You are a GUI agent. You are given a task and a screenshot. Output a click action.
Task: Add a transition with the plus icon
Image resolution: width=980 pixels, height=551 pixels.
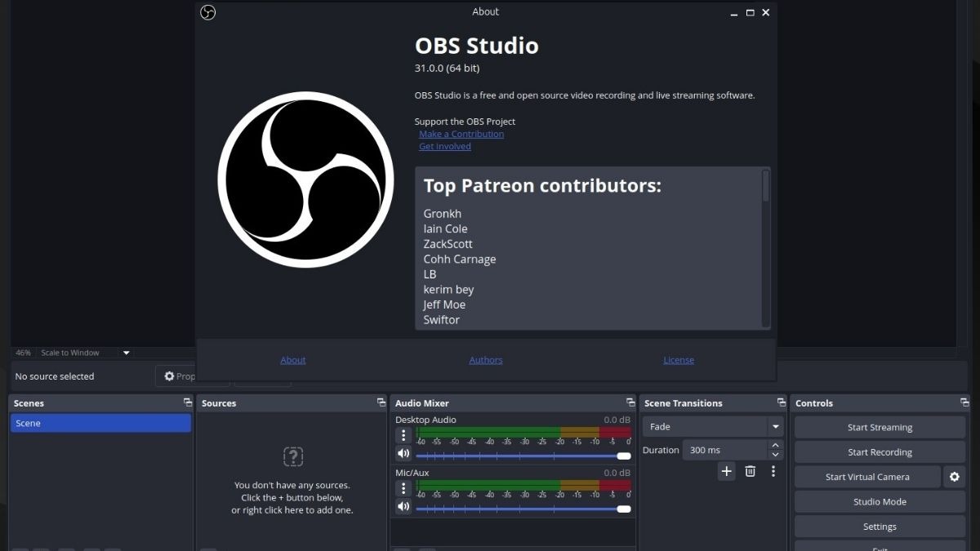[726, 471]
